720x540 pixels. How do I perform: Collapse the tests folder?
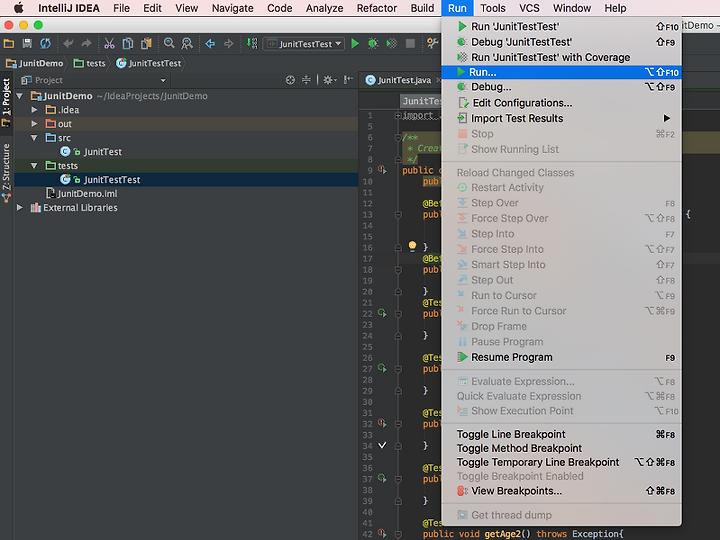coord(34,166)
